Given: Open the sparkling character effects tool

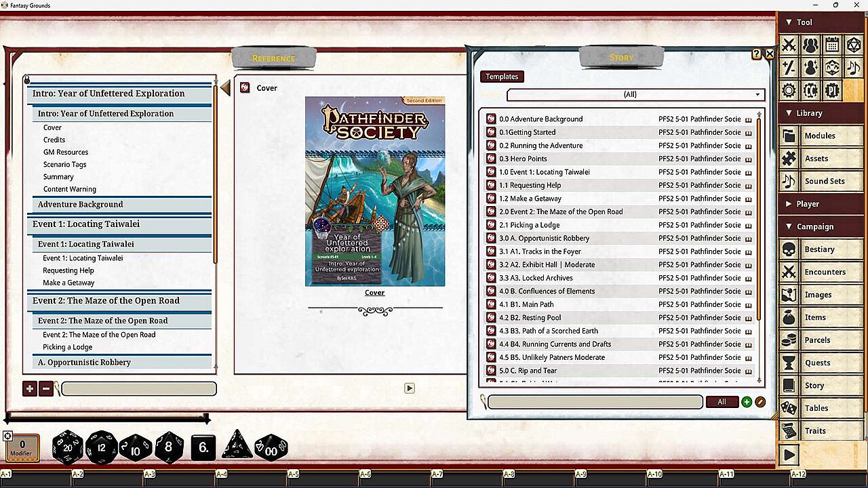Looking at the screenshot, I should 810,68.
